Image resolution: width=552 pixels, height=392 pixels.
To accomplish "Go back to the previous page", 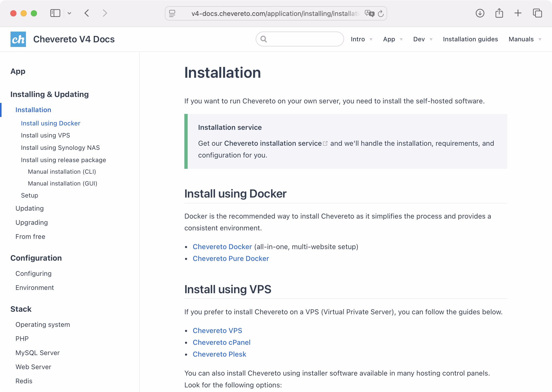I will (x=87, y=13).
